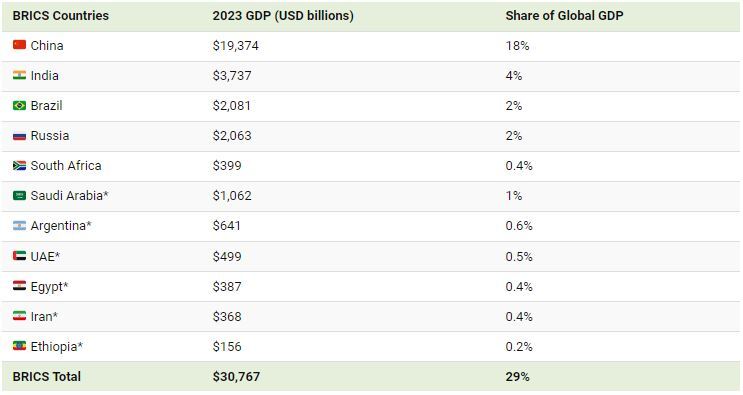
Task: Click the South Africa country name
Action: click(x=66, y=166)
